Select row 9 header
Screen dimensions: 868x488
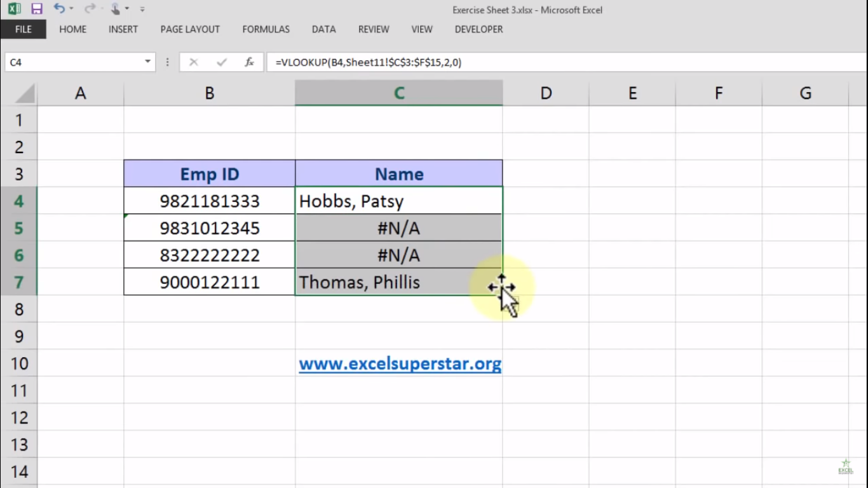tap(19, 335)
